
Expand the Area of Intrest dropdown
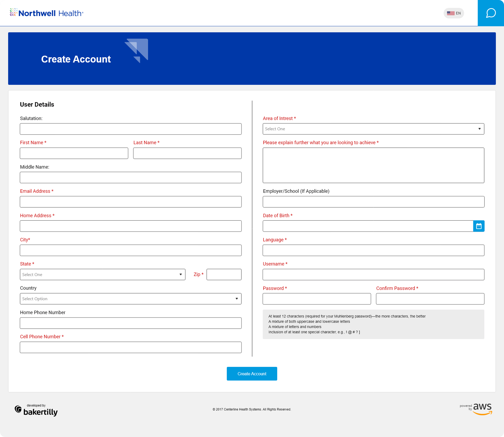pos(373,129)
